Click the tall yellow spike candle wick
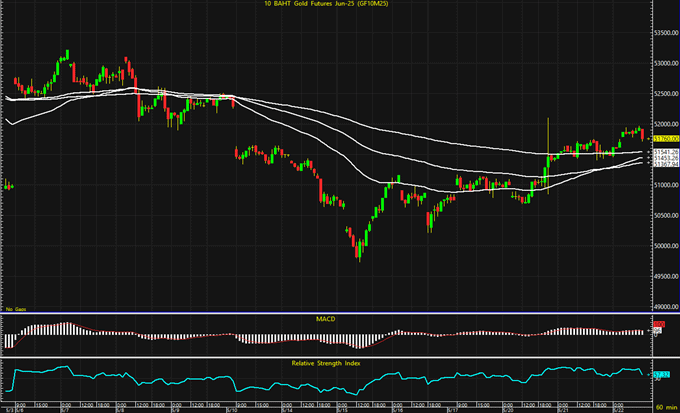 point(548,135)
